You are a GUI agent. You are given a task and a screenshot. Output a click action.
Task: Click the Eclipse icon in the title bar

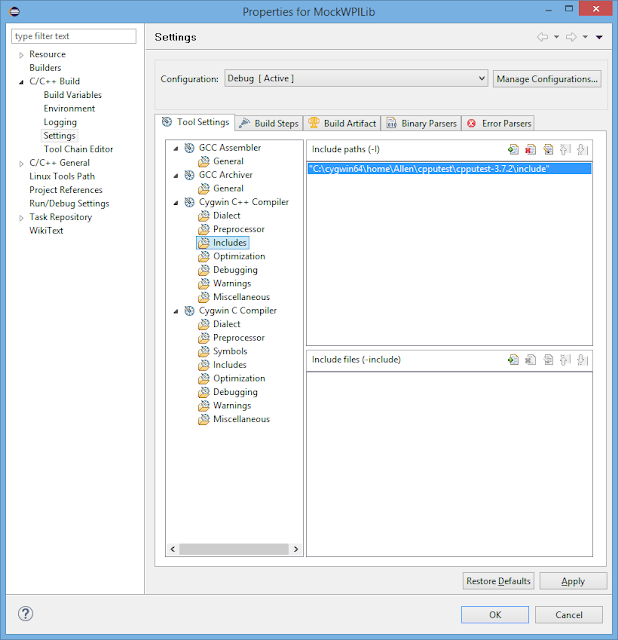coord(14,11)
